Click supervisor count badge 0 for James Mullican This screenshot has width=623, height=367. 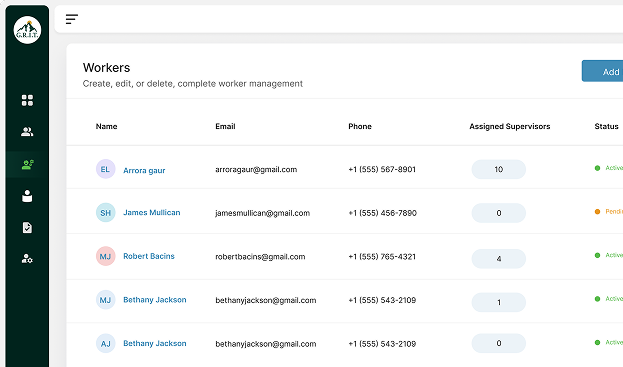[x=499, y=213]
